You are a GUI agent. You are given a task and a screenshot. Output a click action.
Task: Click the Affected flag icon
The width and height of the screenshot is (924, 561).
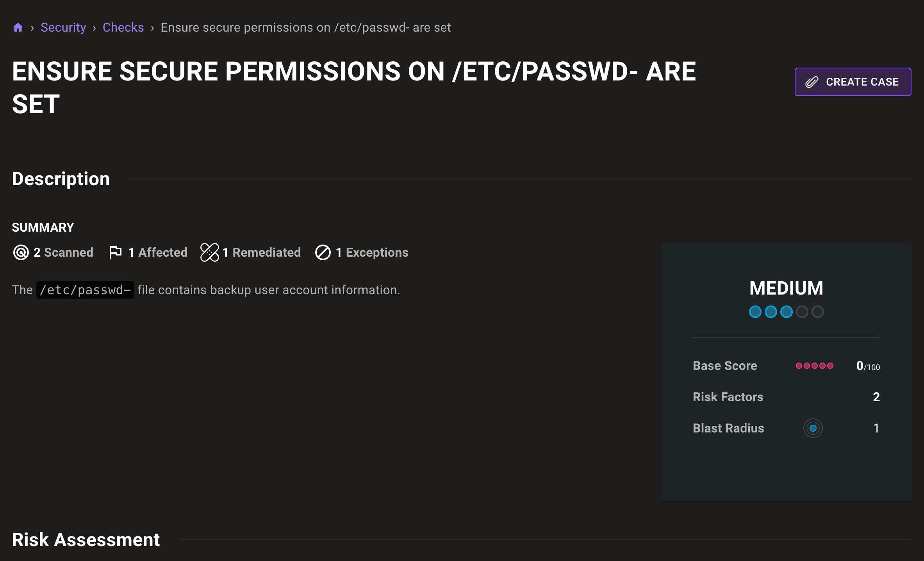pyautogui.click(x=115, y=252)
